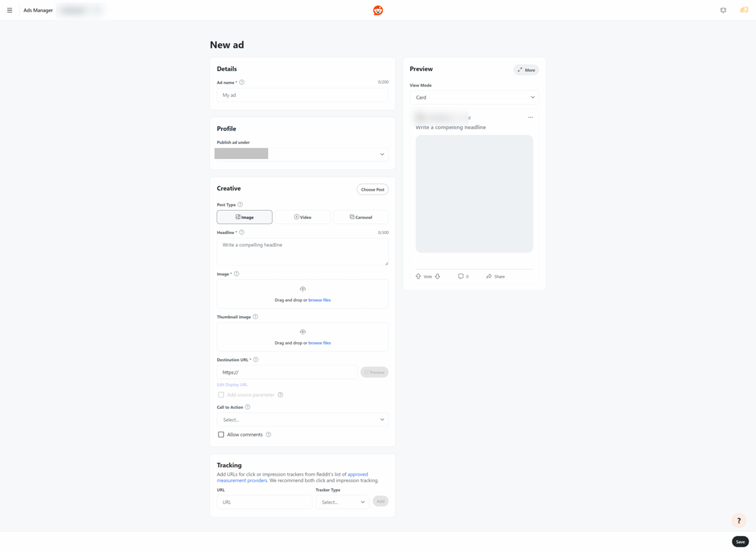Click the downvote arrow in preview
The width and height of the screenshot is (756, 552).
click(x=438, y=276)
